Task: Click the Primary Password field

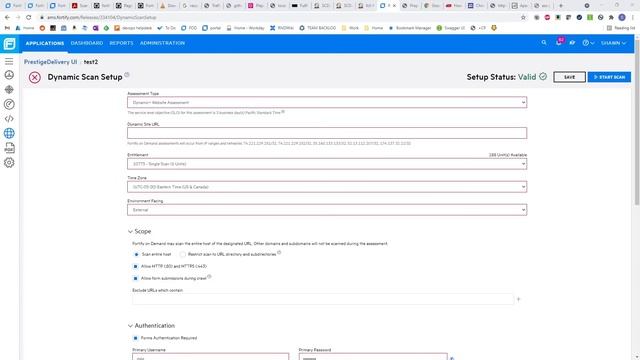Action: (373, 357)
